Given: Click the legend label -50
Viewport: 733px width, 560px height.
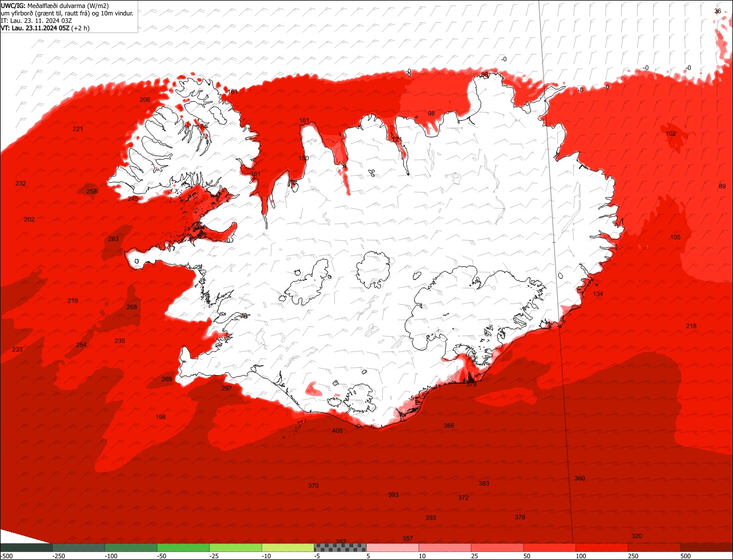Looking at the screenshot, I should coord(162,555).
